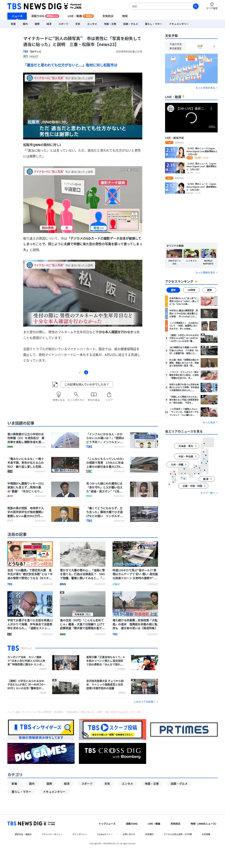Click もっと動画を見る link

click(x=206, y=272)
